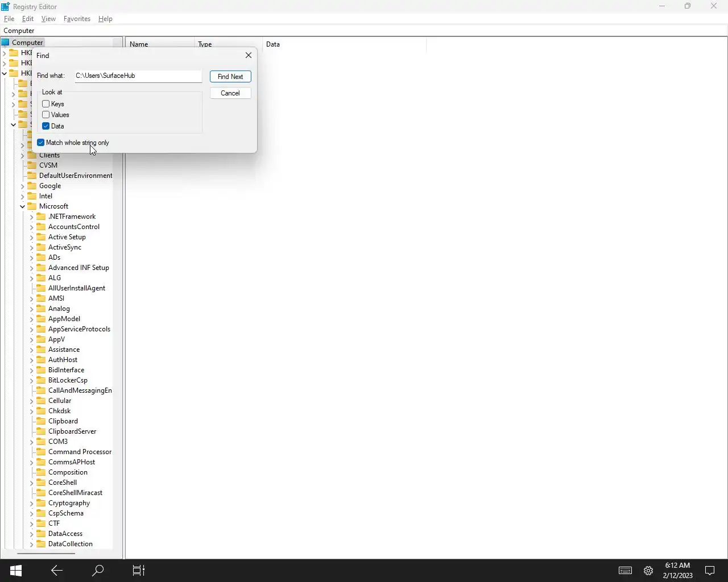The image size is (728, 582).
Task: Cancel the Find dialog
Action: pyautogui.click(x=230, y=93)
